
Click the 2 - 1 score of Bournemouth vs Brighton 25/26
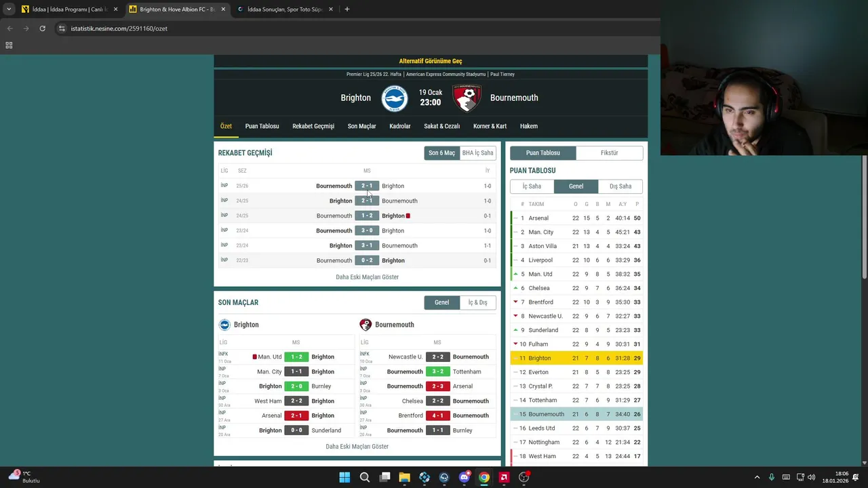(367, 186)
